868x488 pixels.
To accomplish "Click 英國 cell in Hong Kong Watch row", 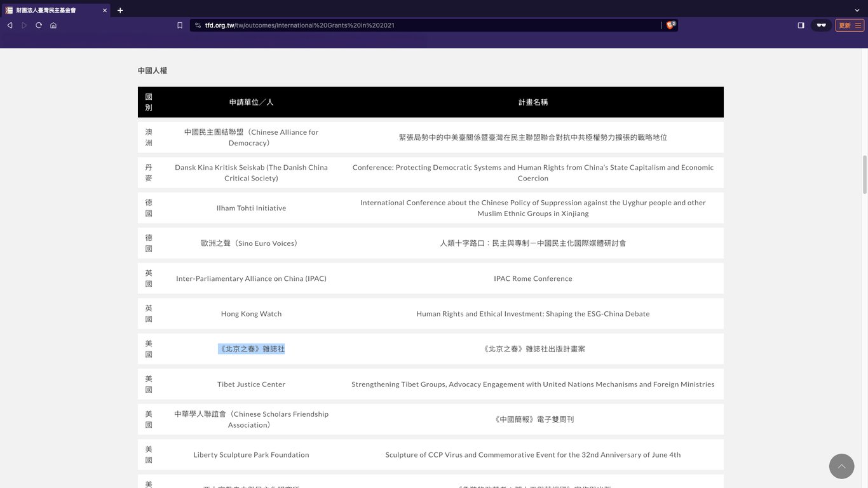I will (149, 314).
